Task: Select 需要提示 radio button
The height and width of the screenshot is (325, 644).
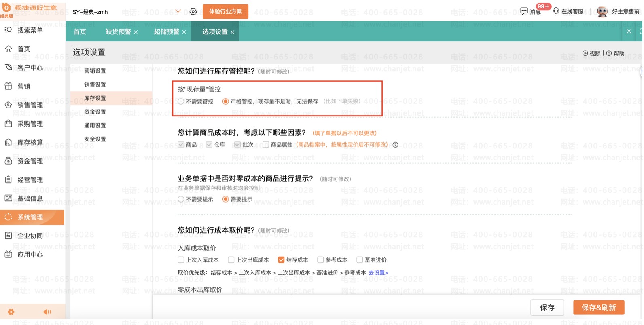Action: (x=226, y=199)
